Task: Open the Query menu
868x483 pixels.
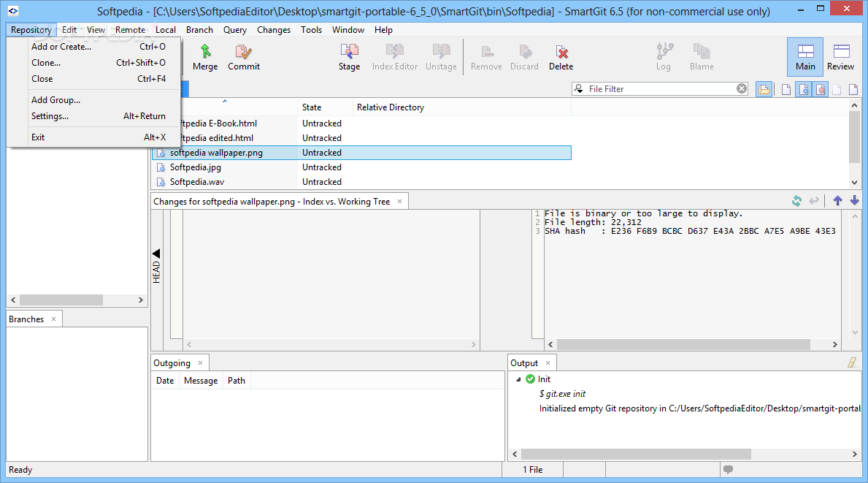Action: [235, 30]
